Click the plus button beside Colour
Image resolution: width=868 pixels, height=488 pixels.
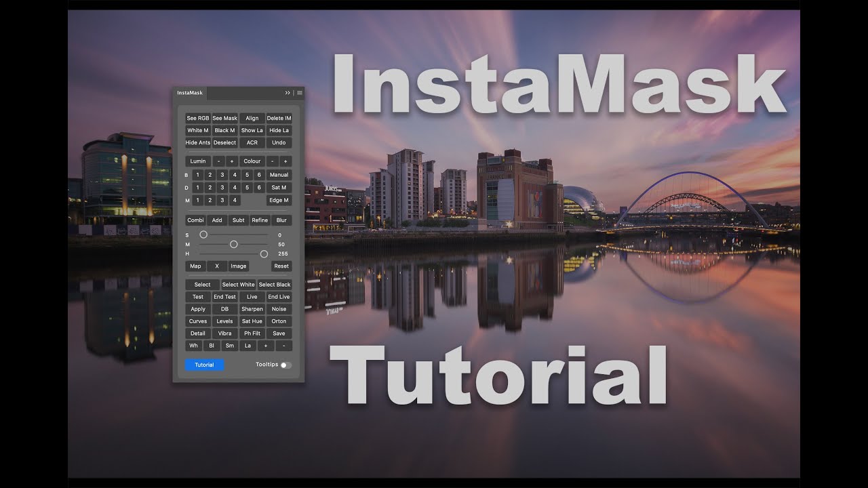(x=286, y=161)
